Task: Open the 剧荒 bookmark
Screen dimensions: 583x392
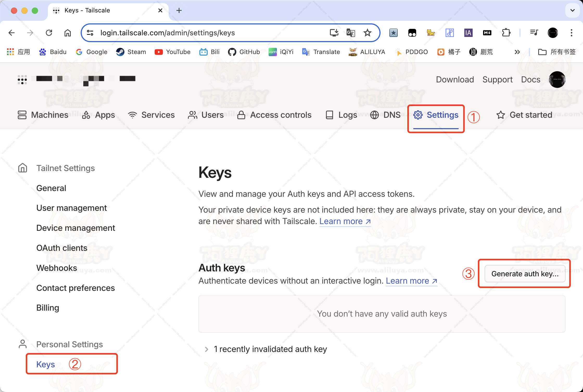Action: 481,52
